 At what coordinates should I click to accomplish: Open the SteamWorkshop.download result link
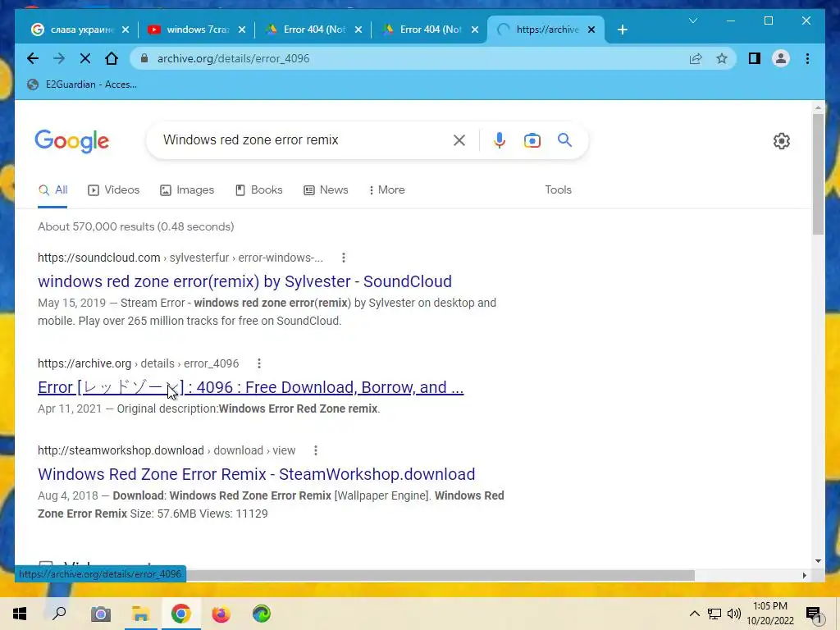257,474
